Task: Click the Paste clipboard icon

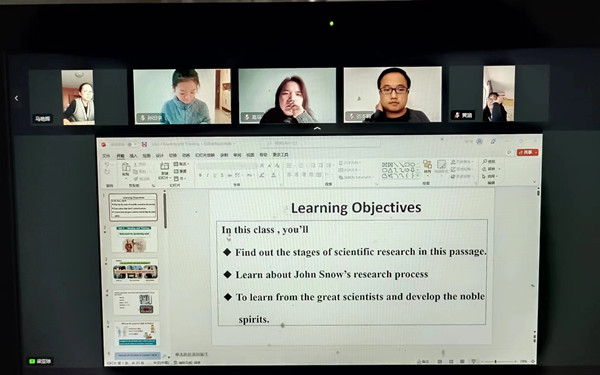Action: pos(126,167)
